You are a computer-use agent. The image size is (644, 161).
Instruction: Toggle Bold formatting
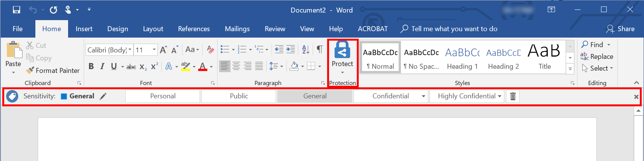91,66
